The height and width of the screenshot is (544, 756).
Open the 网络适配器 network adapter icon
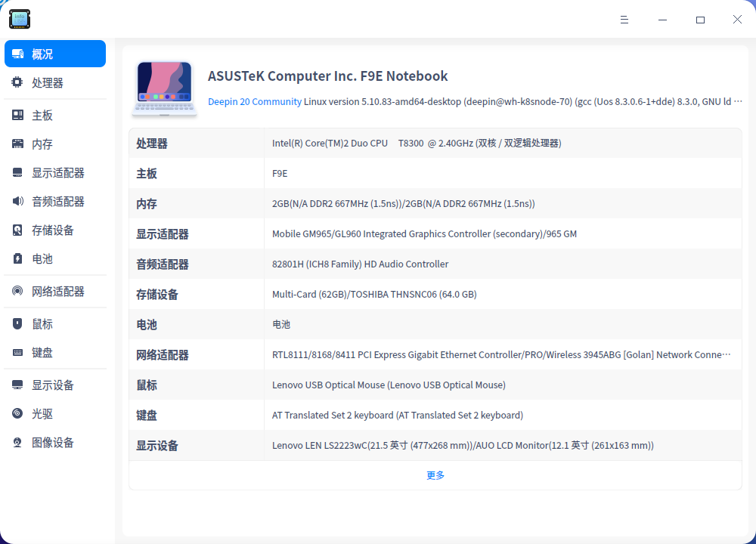click(x=17, y=291)
